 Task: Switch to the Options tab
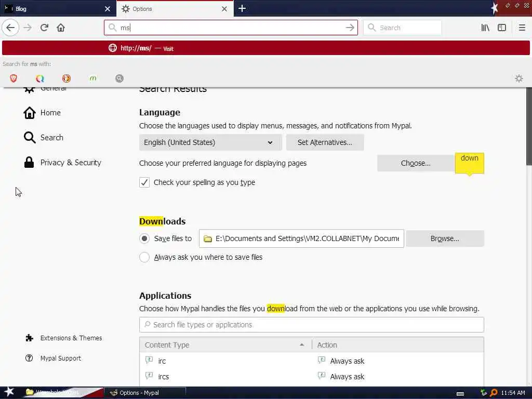click(175, 9)
